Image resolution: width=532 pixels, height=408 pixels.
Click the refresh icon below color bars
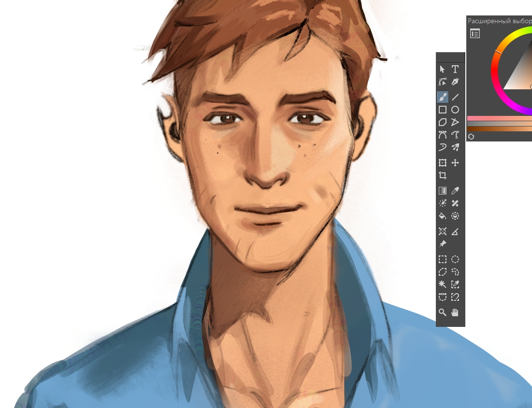point(471,137)
